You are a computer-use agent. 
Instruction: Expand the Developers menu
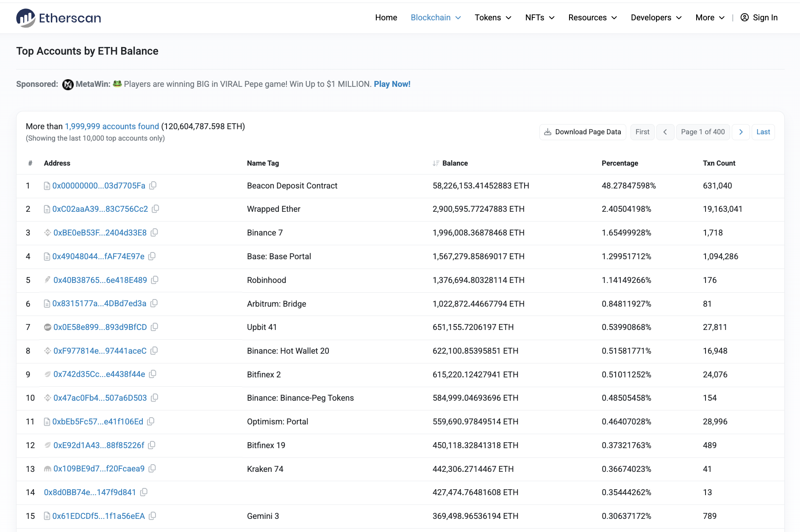656,17
